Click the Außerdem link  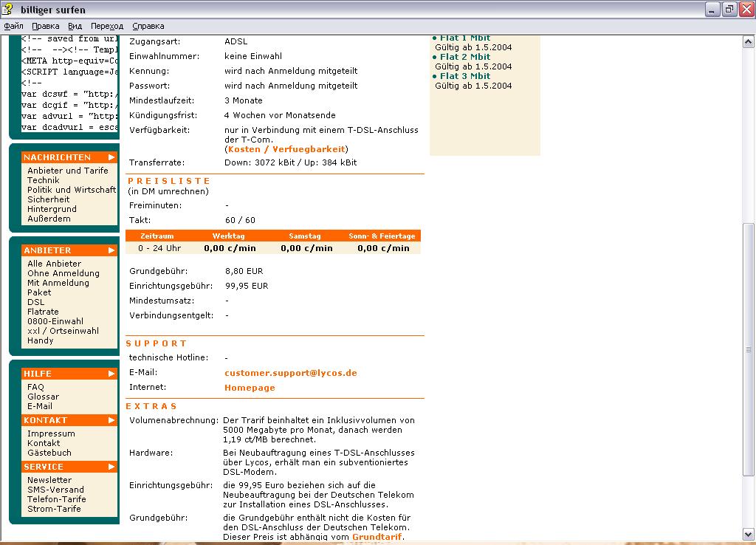(49, 219)
